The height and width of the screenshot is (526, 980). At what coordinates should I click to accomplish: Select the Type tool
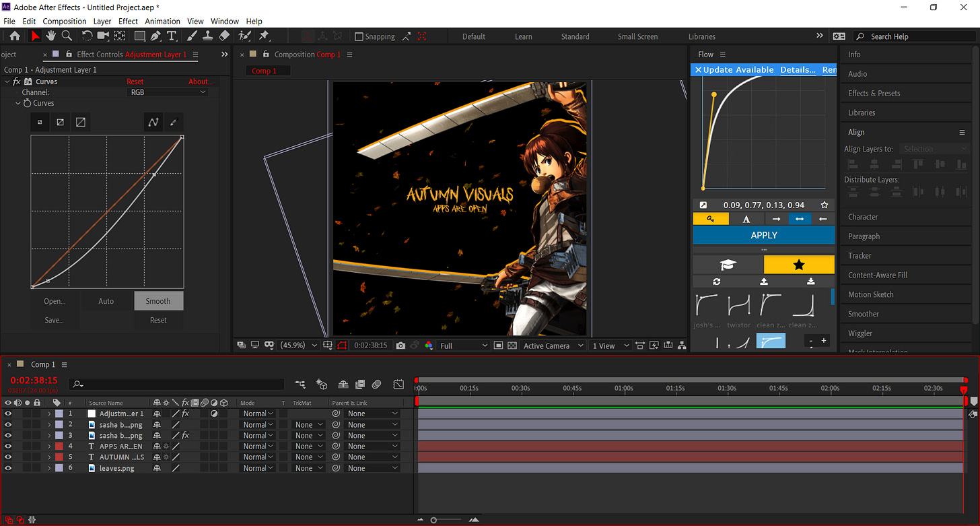172,36
